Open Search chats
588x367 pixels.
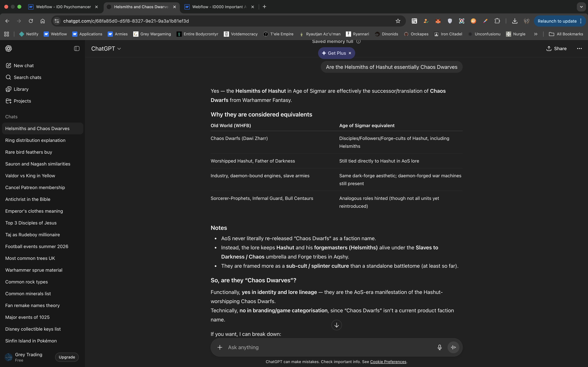27,77
